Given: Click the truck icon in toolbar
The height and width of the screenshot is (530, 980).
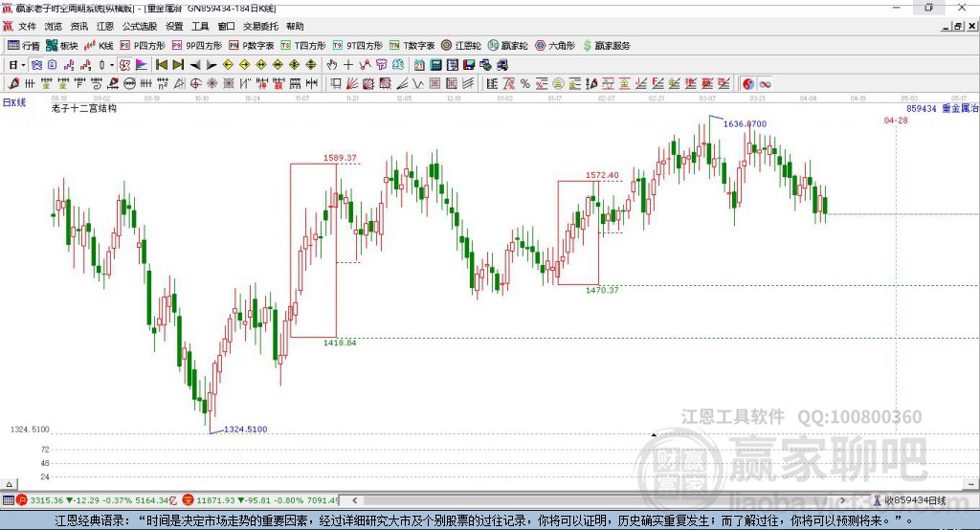Looking at the screenshot, I should pyautogui.click(x=501, y=64).
